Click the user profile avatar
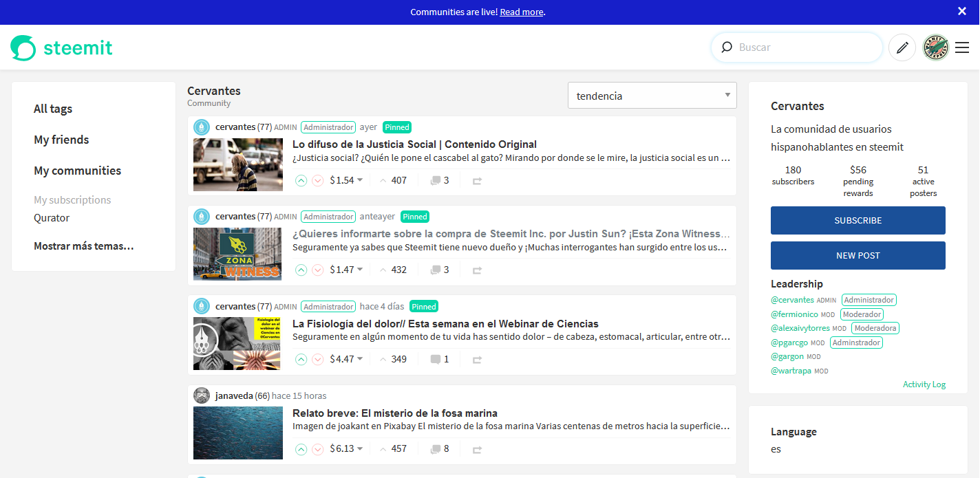Screen dimensions: 980x478 [x=935, y=48]
